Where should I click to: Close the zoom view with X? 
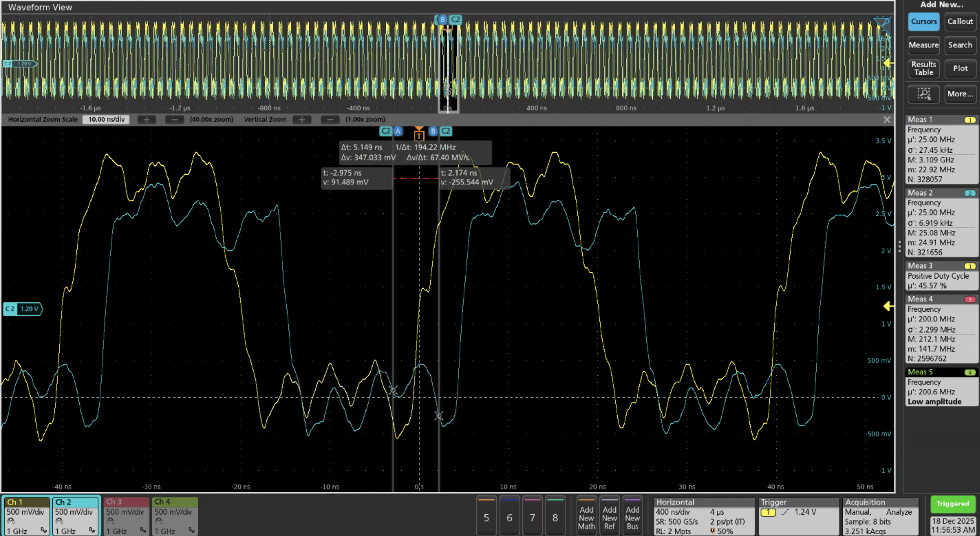pyautogui.click(x=887, y=119)
